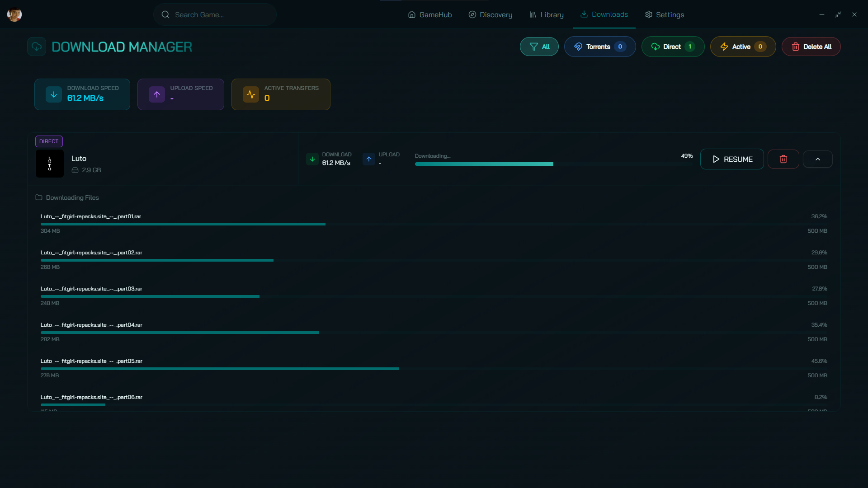Click the part02.rar progress bar
Screen dimensions: 868x488
pyautogui.click(x=434, y=260)
